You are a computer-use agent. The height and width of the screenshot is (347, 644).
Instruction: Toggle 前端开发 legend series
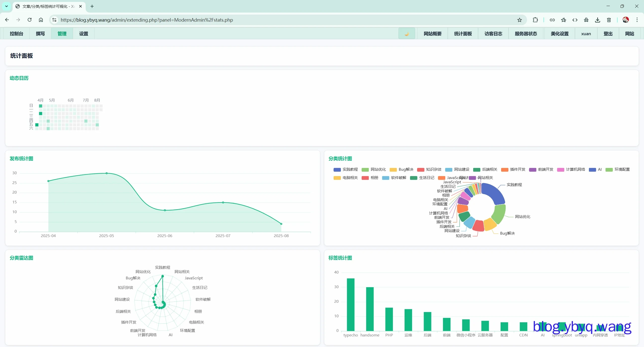(541, 169)
